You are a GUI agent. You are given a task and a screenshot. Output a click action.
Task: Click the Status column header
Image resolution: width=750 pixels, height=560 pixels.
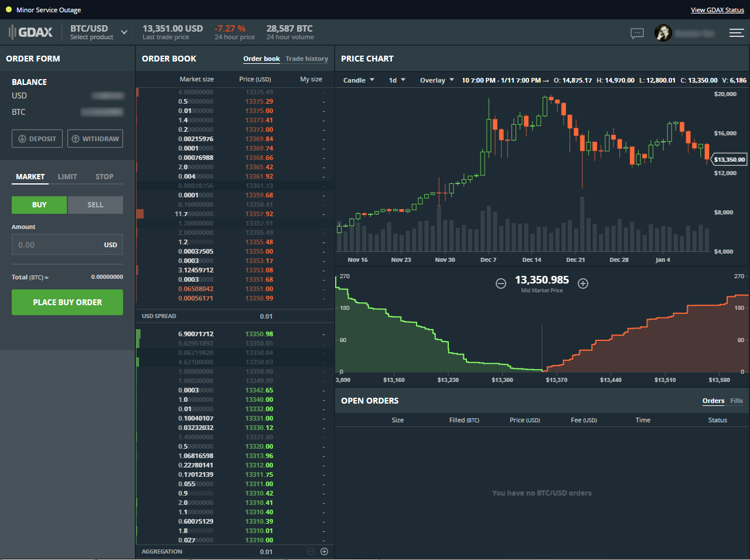717,420
